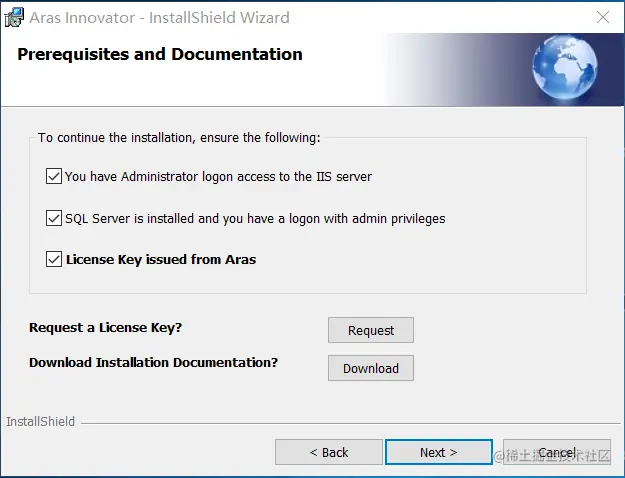Click the 'License Key issued from Aras' text

point(161,260)
